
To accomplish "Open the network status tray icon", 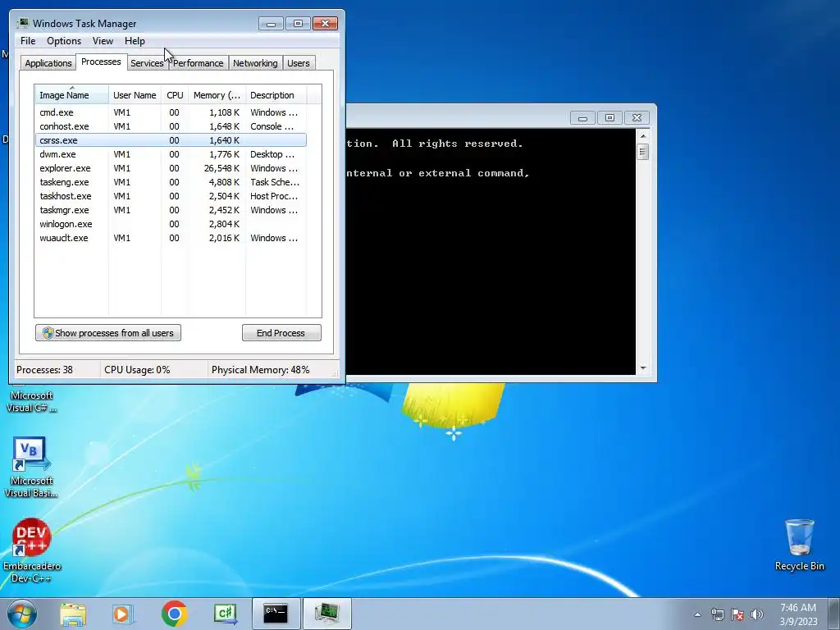I will pyautogui.click(x=717, y=614).
